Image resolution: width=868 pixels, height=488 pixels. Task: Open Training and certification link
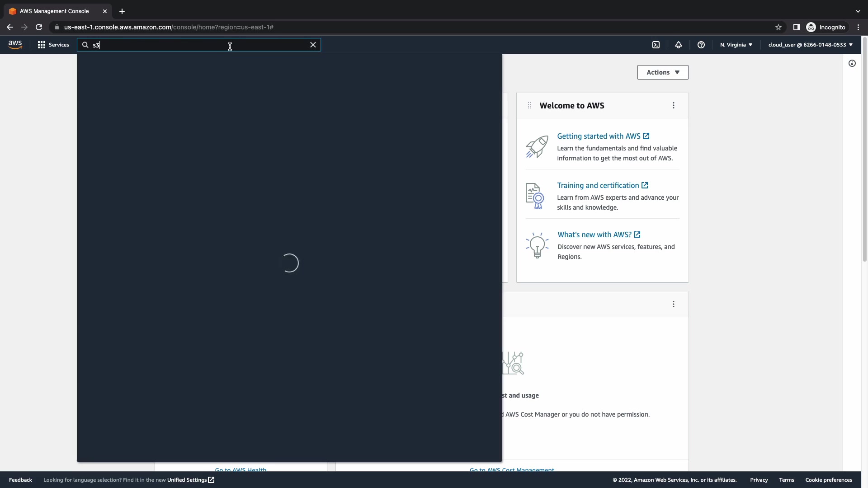click(x=598, y=185)
